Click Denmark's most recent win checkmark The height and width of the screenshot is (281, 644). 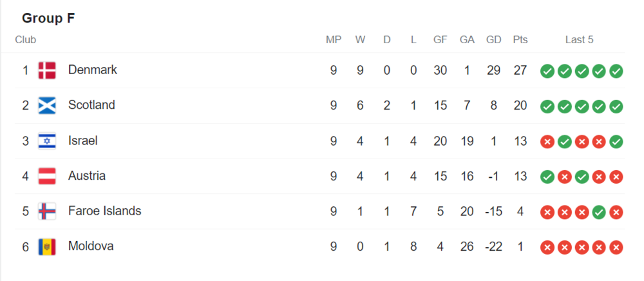(616, 72)
